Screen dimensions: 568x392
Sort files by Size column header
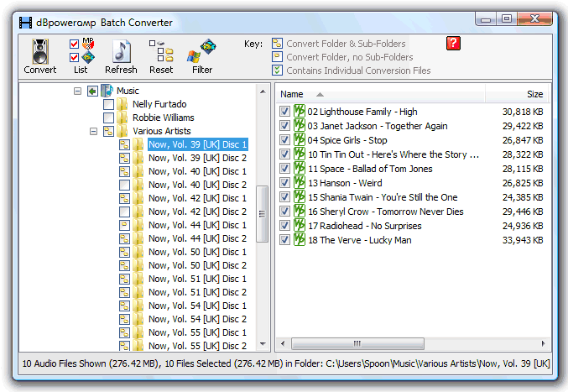click(534, 94)
